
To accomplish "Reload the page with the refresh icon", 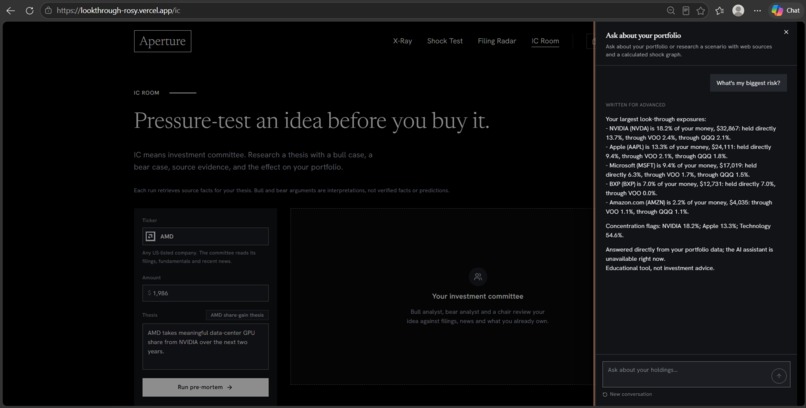I will tap(29, 10).
